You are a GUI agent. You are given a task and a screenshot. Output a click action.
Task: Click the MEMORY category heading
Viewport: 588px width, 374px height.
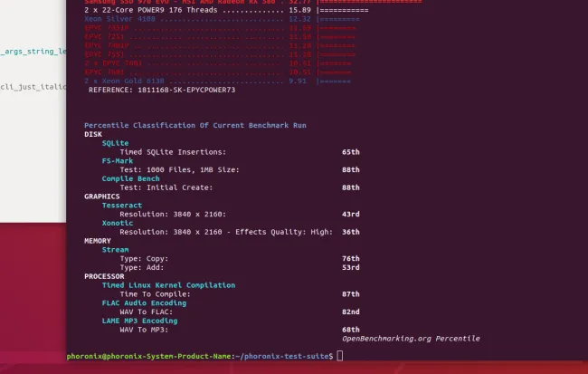point(98,241)
